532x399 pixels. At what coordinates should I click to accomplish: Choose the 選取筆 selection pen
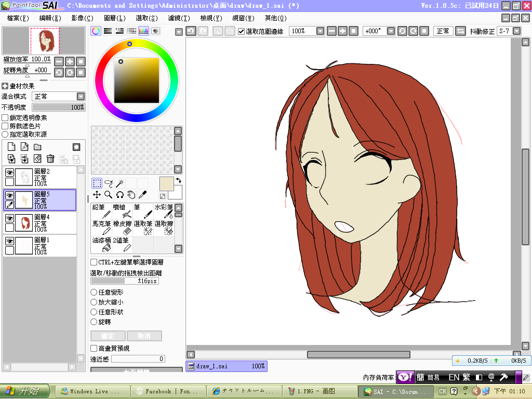point(143,228)
